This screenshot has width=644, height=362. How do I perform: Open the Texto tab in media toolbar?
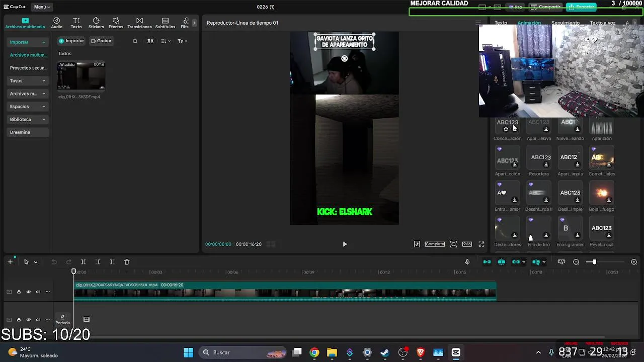(x=76, y=23)
